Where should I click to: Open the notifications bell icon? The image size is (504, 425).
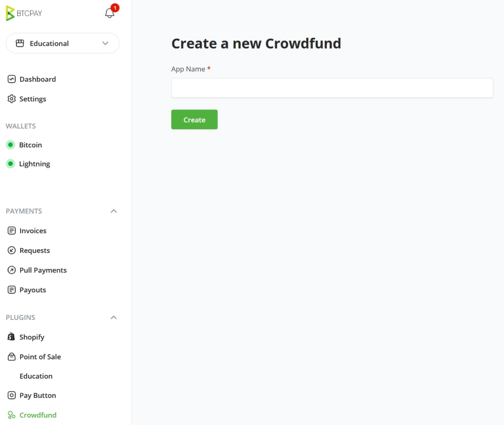tap(109, 13)
